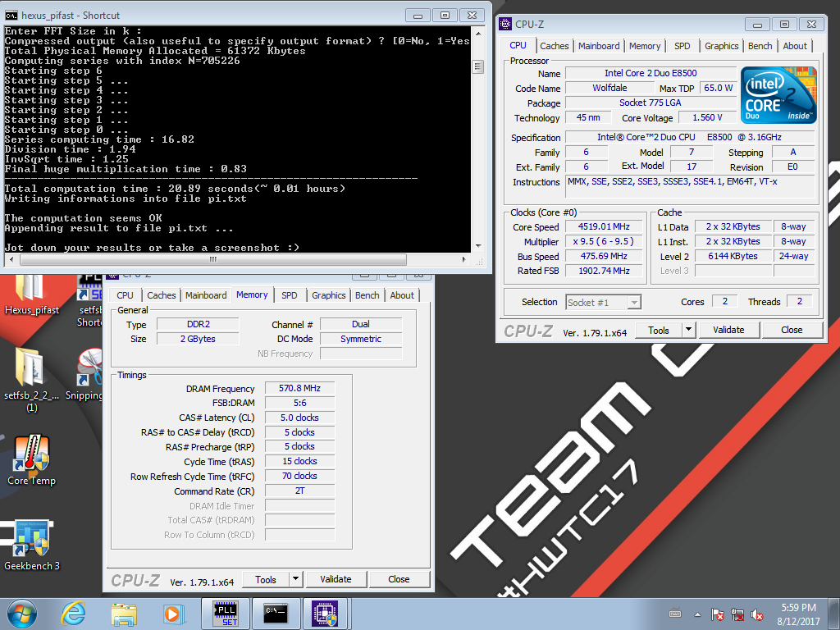This screenshot has width=840, height=630.
Task: Open Tools dropdown arrow in memory CPU-Z window
Action: point(295,579)
